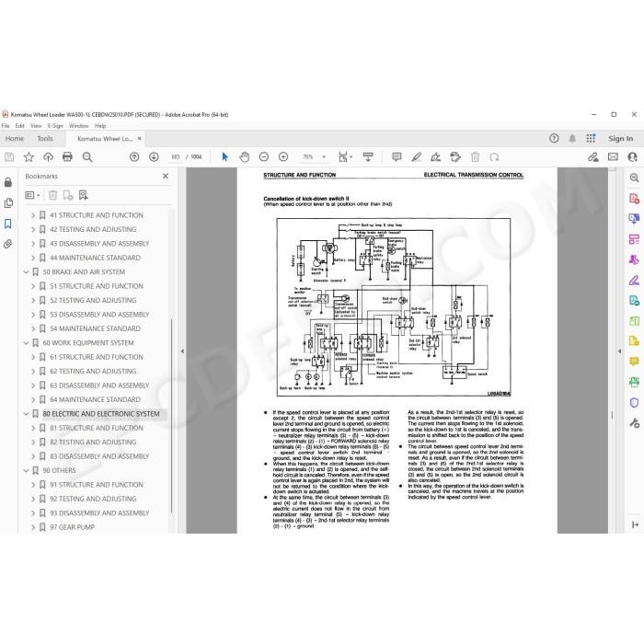The width and height of the screenshot is (644, 644).
Task: Print the document
Action: [67, 157]
